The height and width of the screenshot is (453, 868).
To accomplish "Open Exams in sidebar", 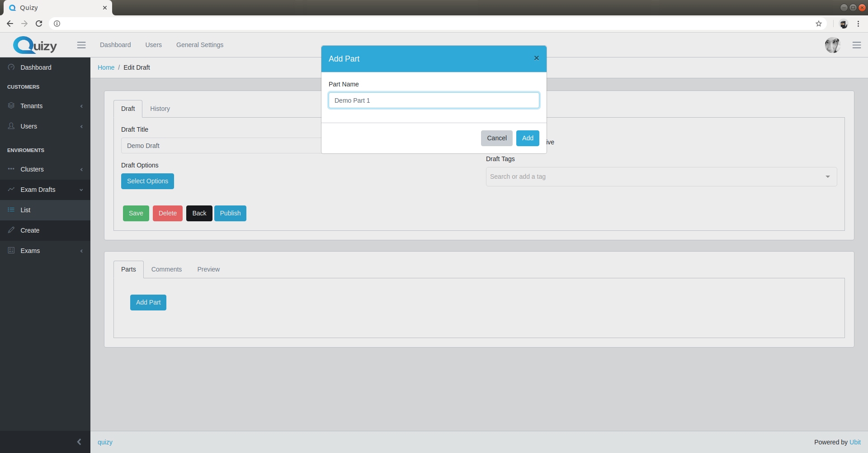I will (x=45, y=251).
